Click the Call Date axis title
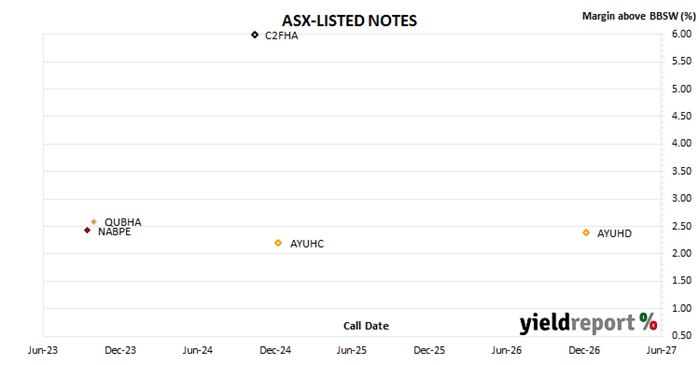The height and width of the screenshot is (365, 699). click(x=366, y=326)
